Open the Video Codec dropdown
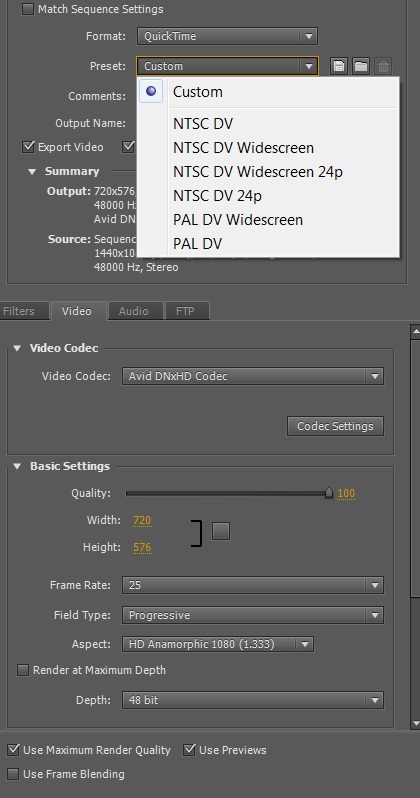Image resolution: width=420 pixels, height=798 pixels. [253, 376]
